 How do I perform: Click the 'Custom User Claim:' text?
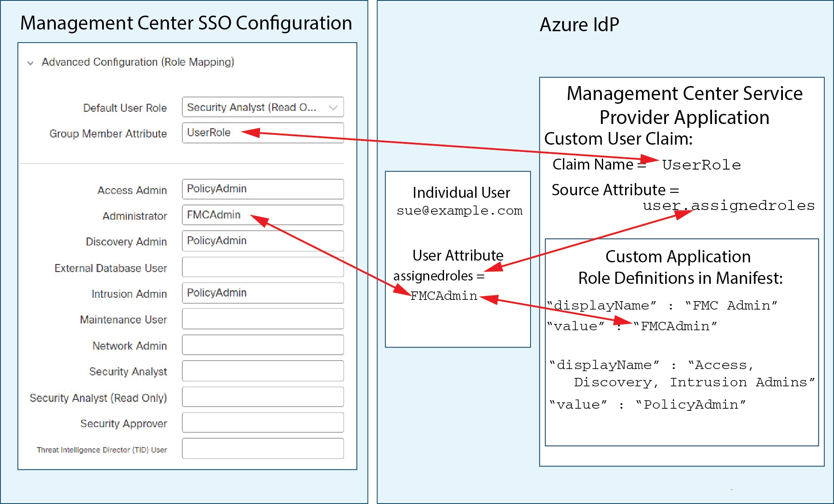click(618, 139)
